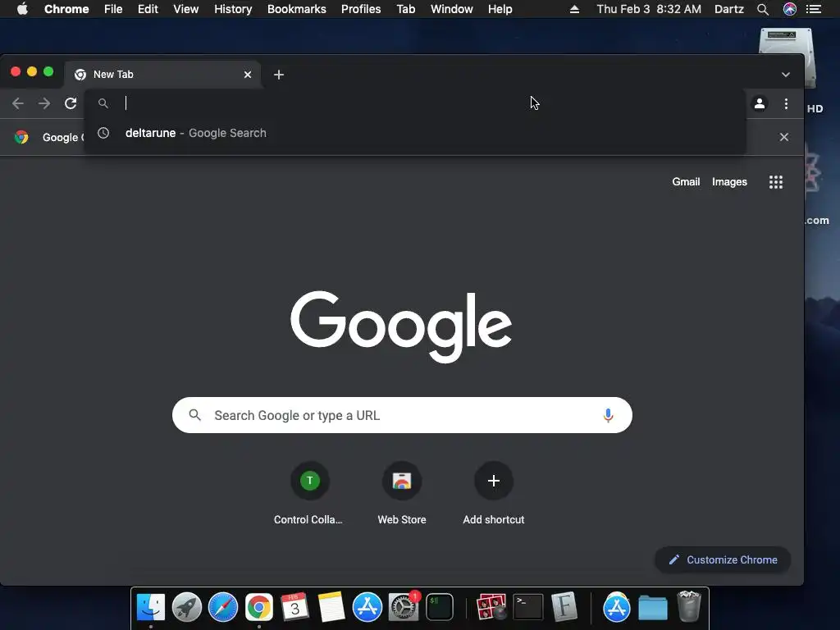The image size is (840, 630).
Task: Open the Web Store shortcut
Action: (401, 493)
